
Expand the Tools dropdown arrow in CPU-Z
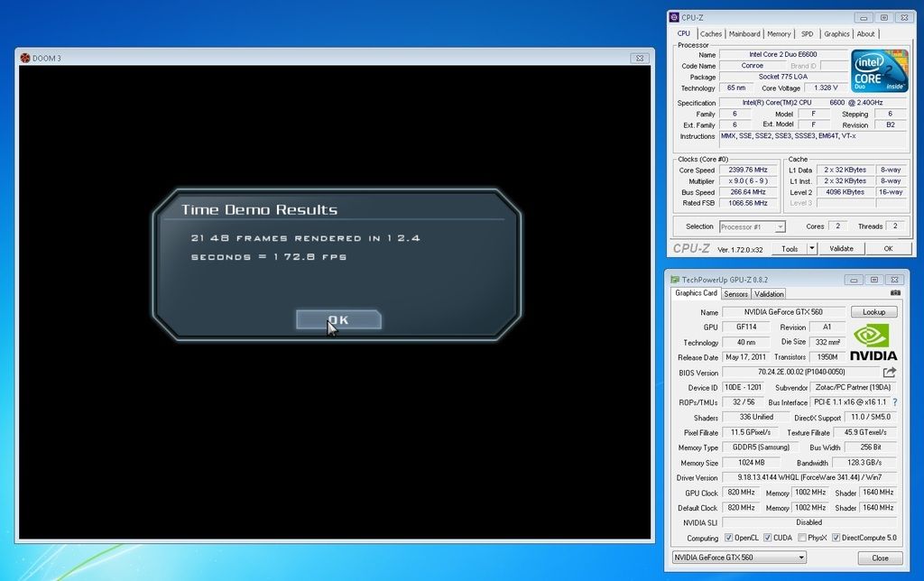(811, 249)
